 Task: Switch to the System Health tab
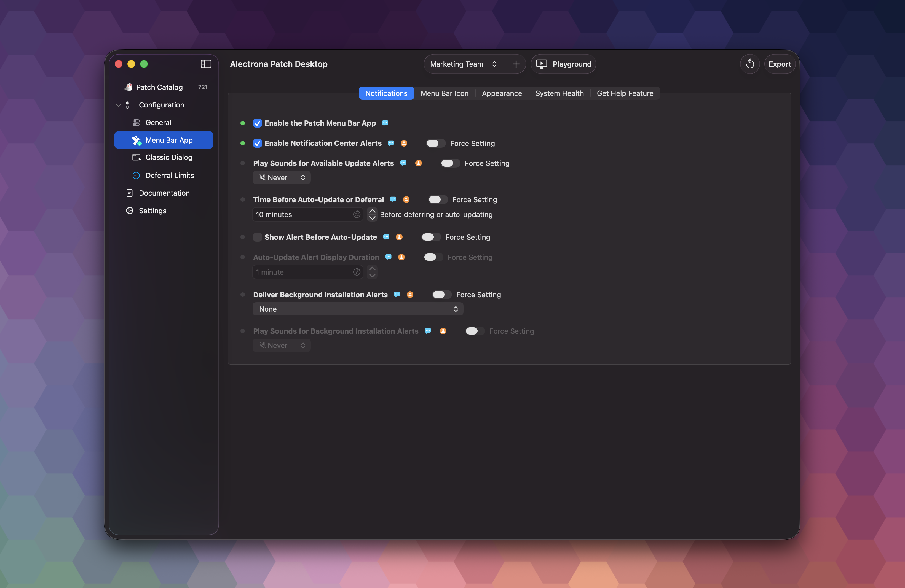pos(559,93)
